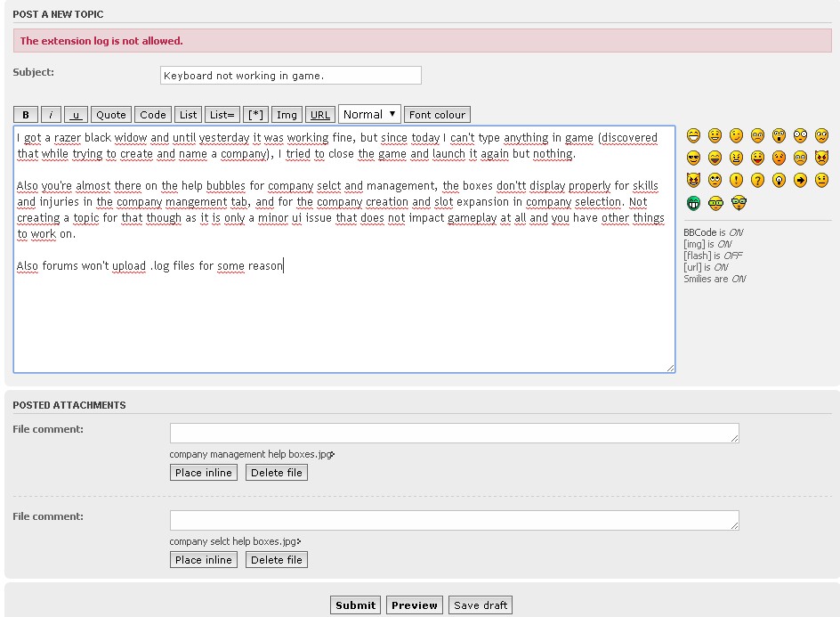Image resolution: width=840 pixels, height=617 pixels.
Task: Click the underline u button
Action: tap(76, 115)
